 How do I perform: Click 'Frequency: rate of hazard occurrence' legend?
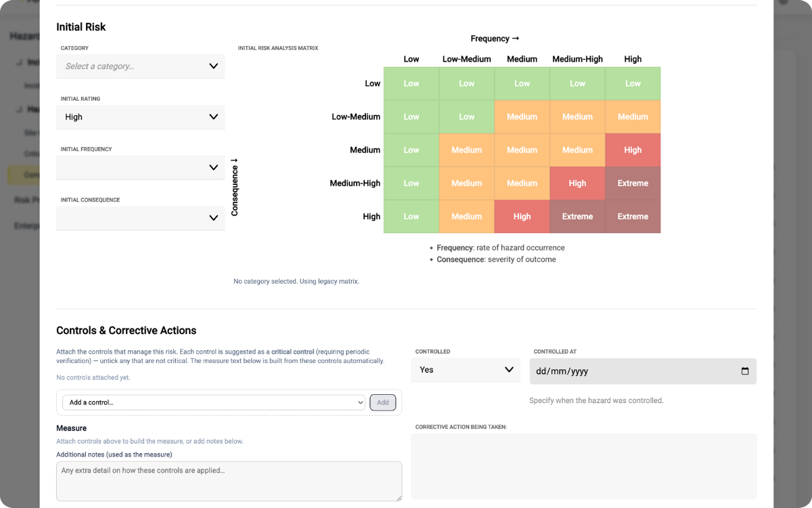coord(501,248)
